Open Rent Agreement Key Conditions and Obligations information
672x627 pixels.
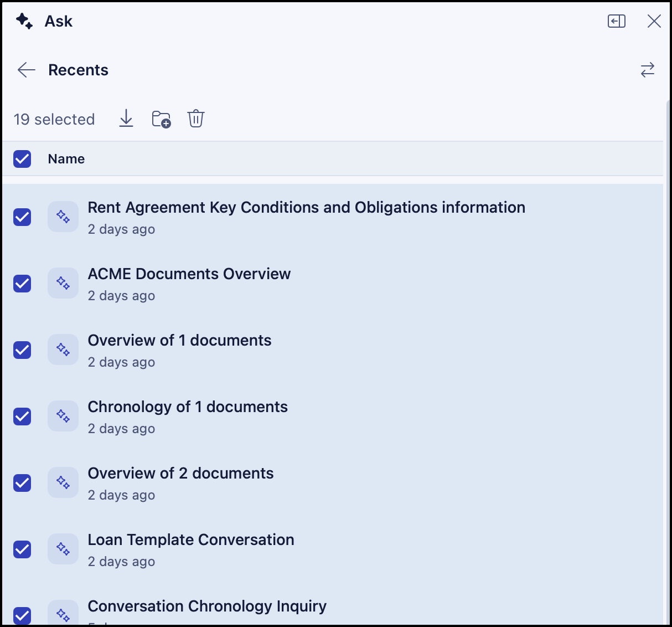pos(307,207)
